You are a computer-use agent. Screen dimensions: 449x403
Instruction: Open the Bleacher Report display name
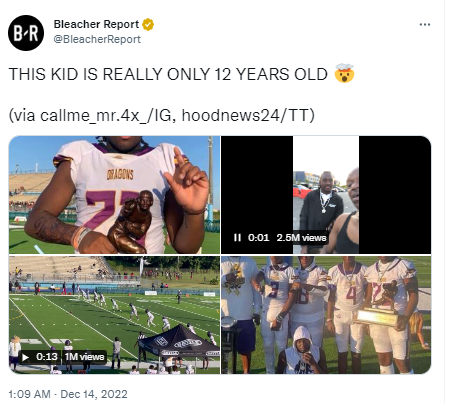[x=96, y=24]
